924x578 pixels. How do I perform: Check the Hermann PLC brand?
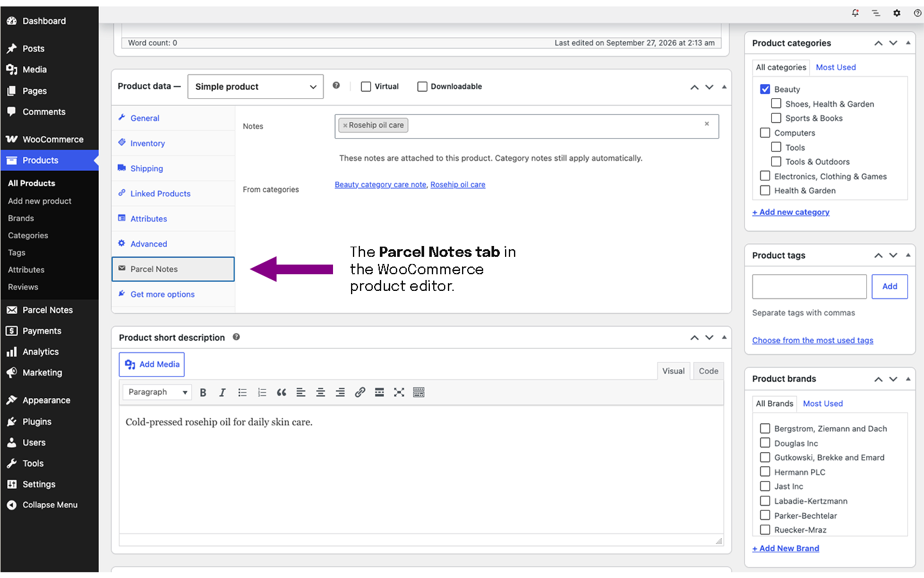click(765, 472)
